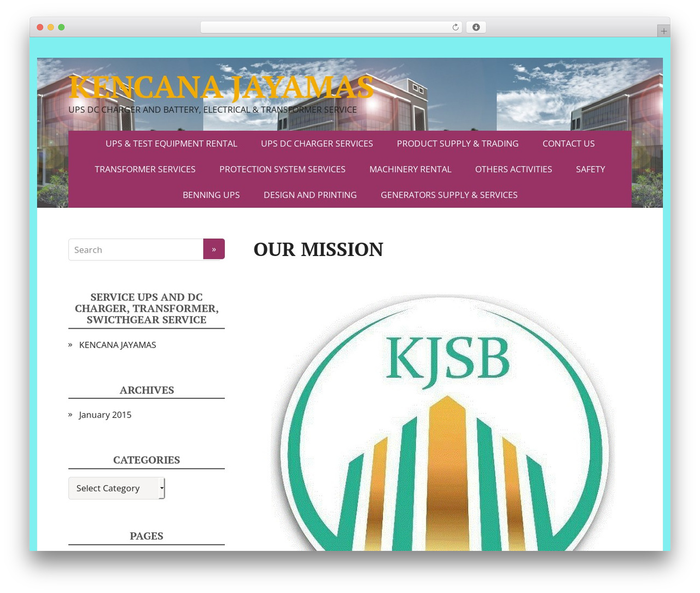Screen dimensions: 700x593
Task: Click the site tagline under the title
Action: click(x=213, y=109)
